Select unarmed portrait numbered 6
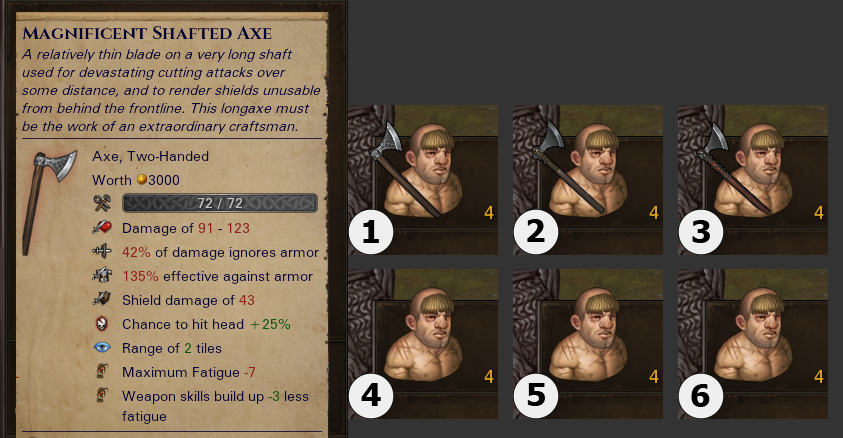 pyautogui.click(x=753, y=344)
